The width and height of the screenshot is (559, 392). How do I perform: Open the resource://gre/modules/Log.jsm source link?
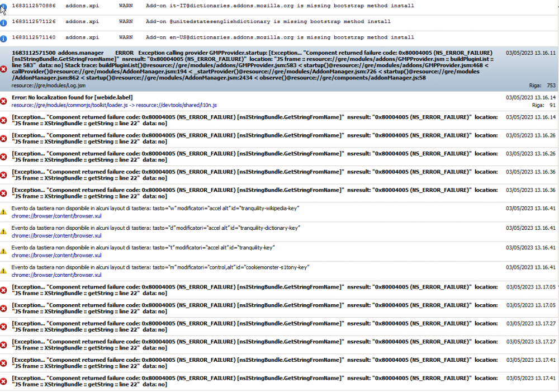click(x=48, y=86)
